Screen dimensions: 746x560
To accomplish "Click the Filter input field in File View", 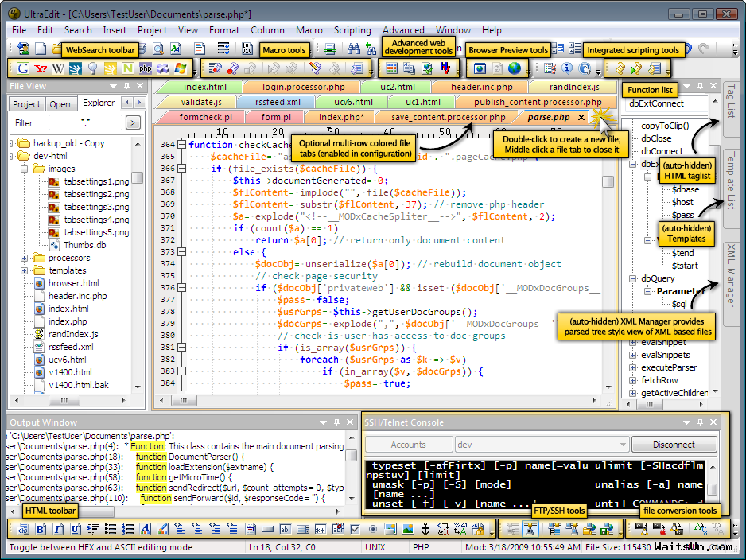I will 84,122.
